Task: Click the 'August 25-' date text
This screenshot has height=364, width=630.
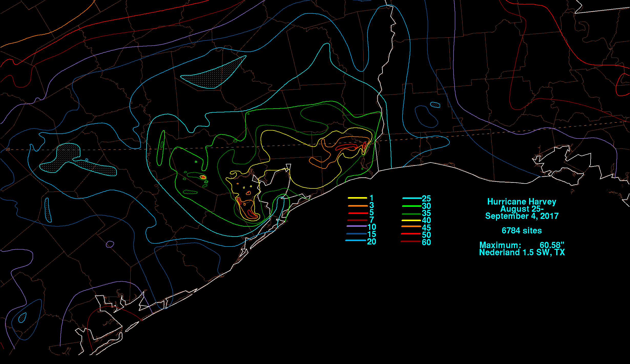Action: (522, 209)
